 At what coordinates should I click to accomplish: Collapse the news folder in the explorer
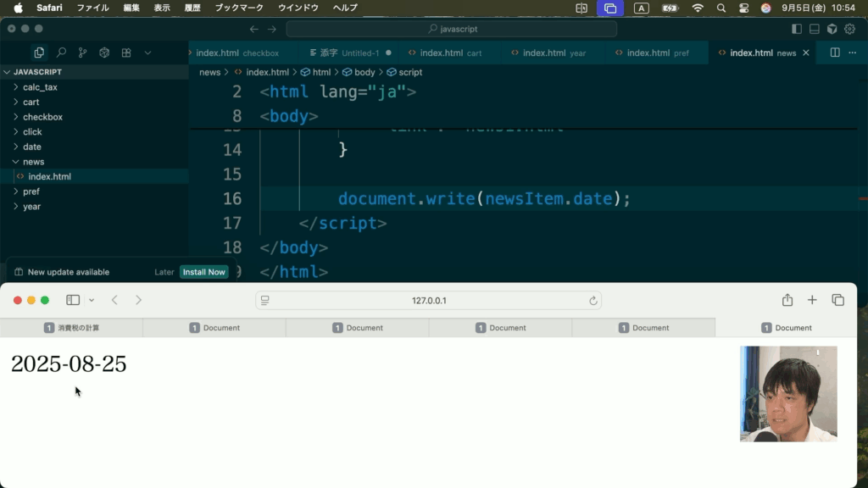tap(33, 162)
